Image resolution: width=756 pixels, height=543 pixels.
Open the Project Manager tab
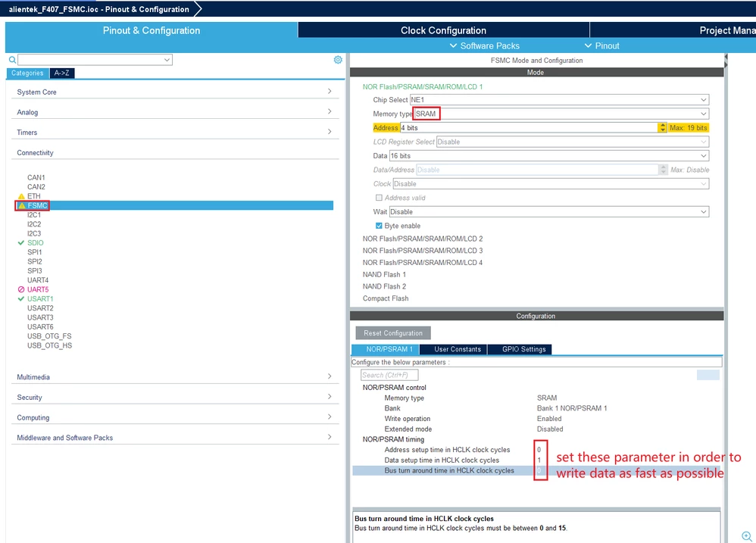(x=673, y=30)
